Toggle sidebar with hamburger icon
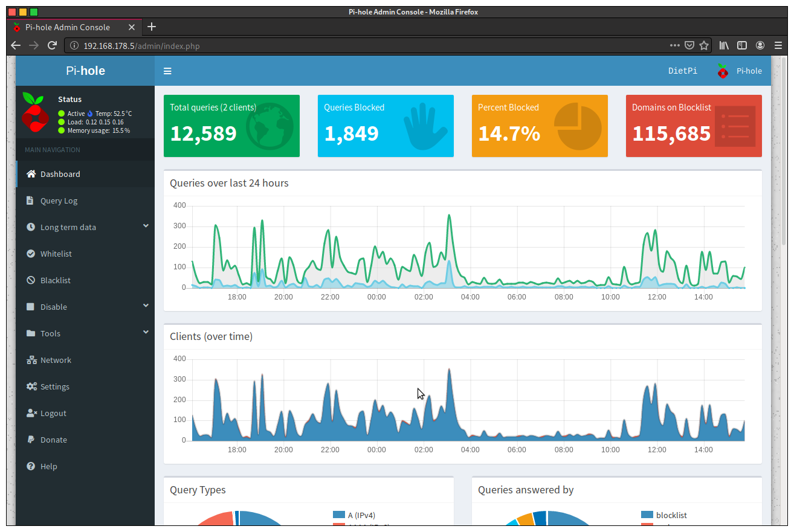The image size is (794, 532). click(x=167, y=71)
